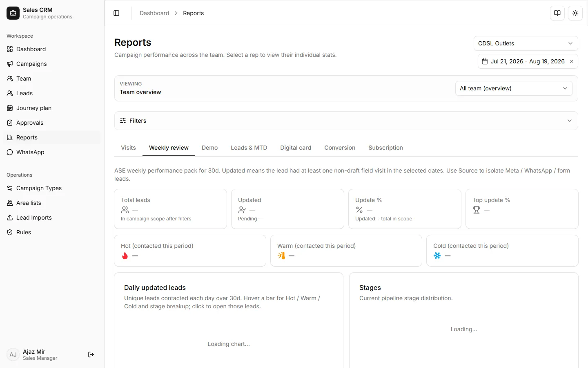Open Campaign Types under Operations
The width and height of the screenshot is (588, 368).
52,188
